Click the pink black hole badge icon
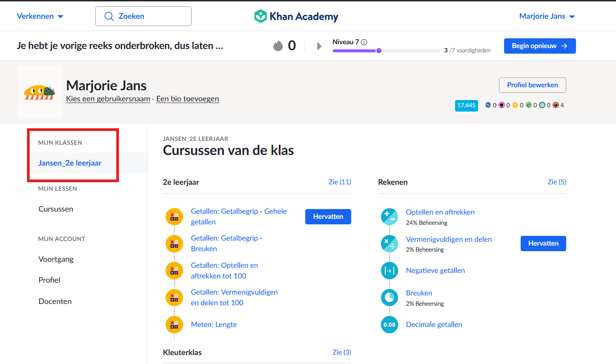This screenshot has width=616, height=364. click(501, 105)
